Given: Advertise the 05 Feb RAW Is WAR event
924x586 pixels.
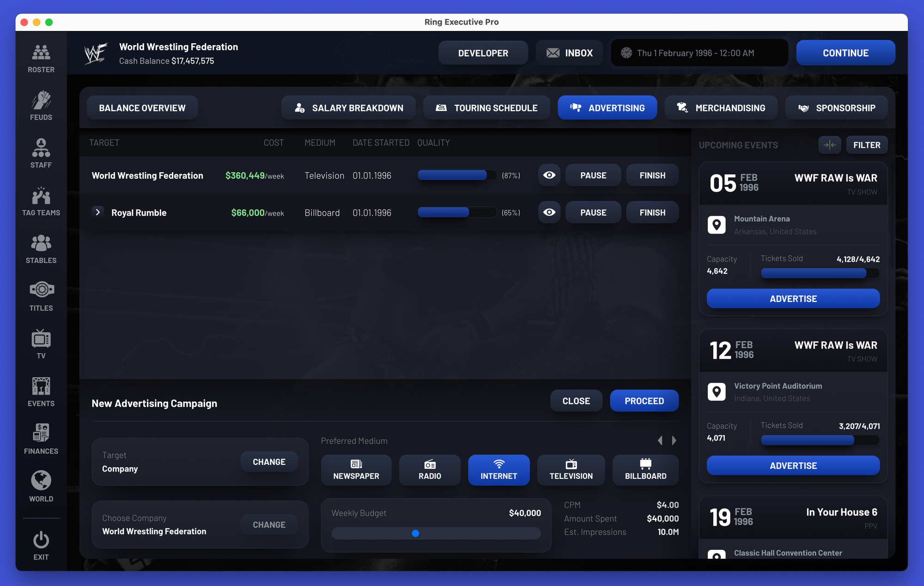Looking at the screenshot, I should (x=793, y=299).
